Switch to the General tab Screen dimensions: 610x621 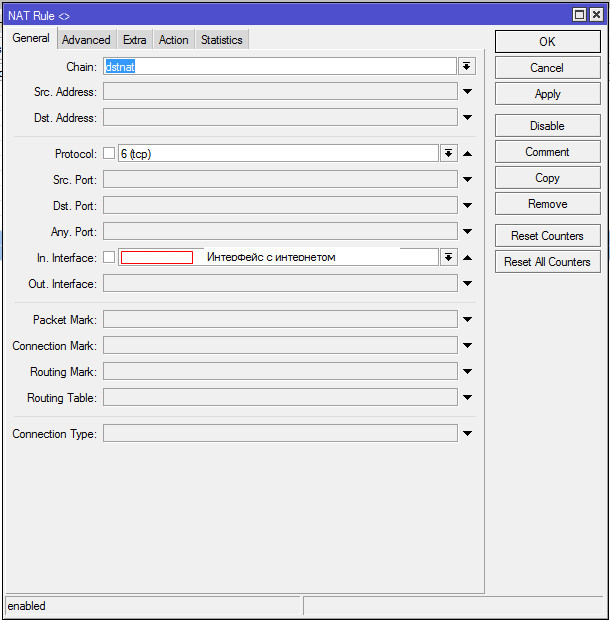coord(31,38)
